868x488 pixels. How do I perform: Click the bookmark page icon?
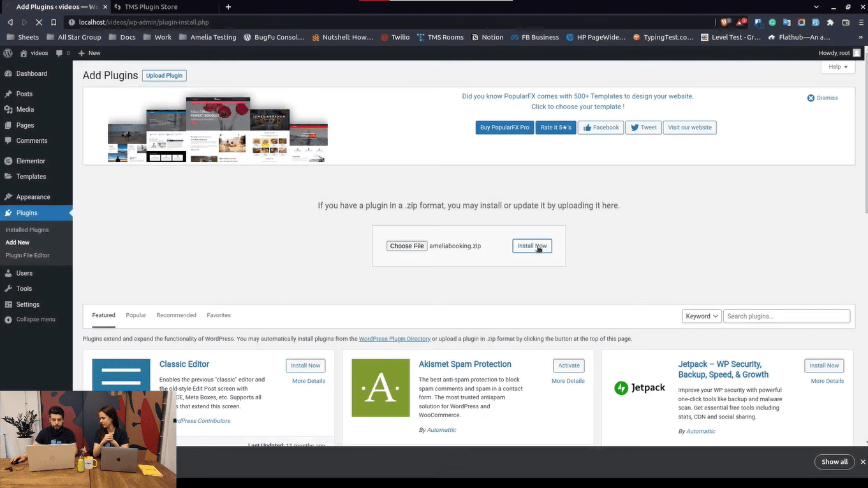coord(54,22)
